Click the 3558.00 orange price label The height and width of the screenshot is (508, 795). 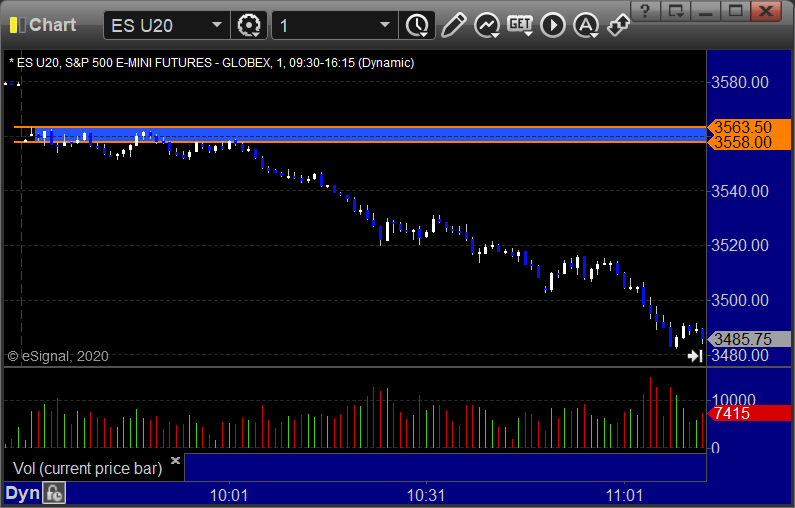[x=749, y=142]
